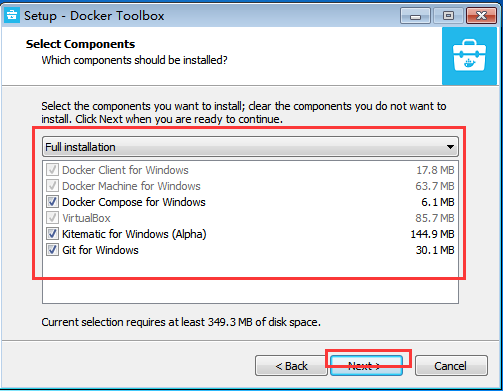Viewport: 503px width, 391px height.
Task: Click the disabled VirtualBox checkbox
Action: coord(52,218)
